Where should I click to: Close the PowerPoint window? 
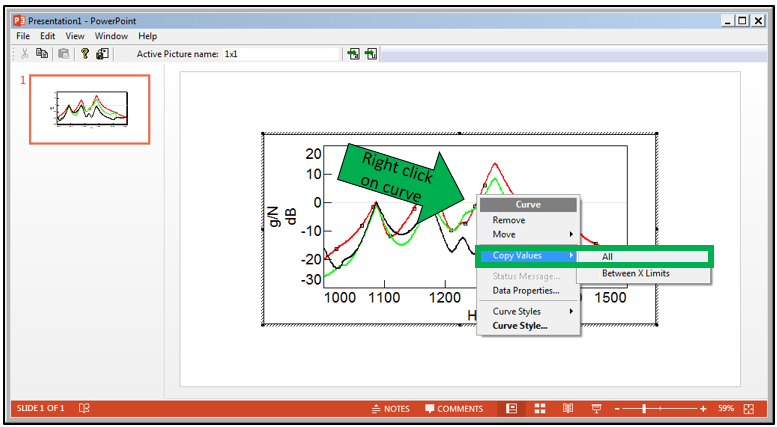pos(759,21)
